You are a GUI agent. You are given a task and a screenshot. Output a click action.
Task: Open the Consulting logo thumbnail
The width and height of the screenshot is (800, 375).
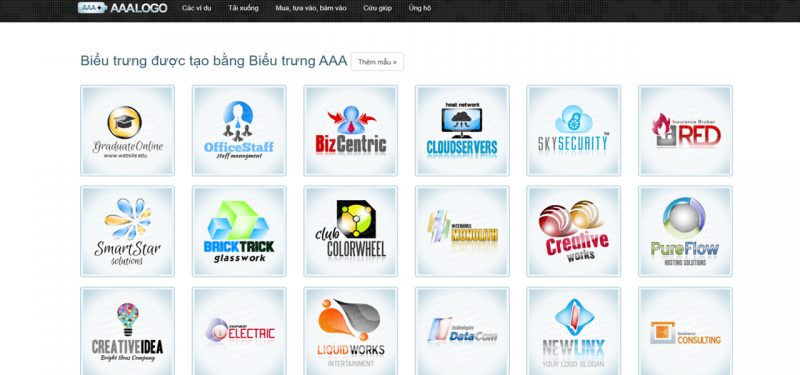click(685, 331)
